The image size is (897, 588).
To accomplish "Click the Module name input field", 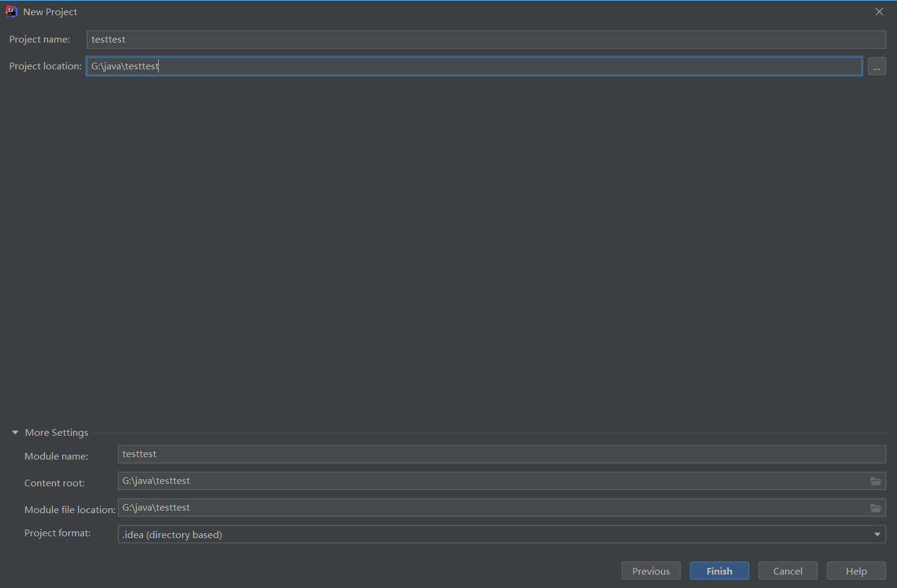I will [x=501, y=454].
